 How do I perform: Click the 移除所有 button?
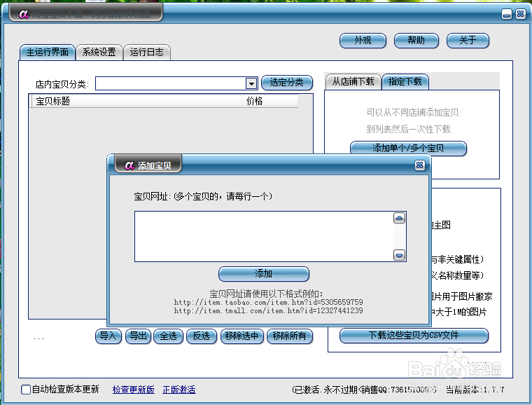point(290,336)
